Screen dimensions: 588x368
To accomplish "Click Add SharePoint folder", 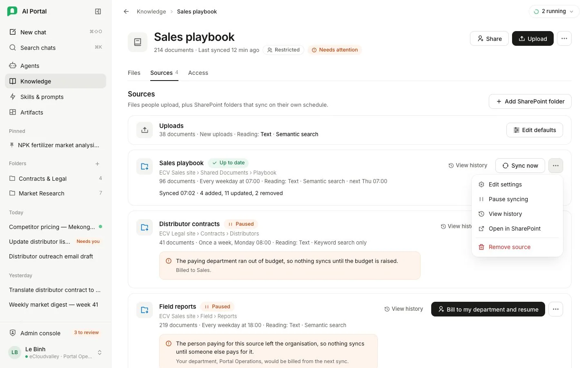I will pos(530,101).
